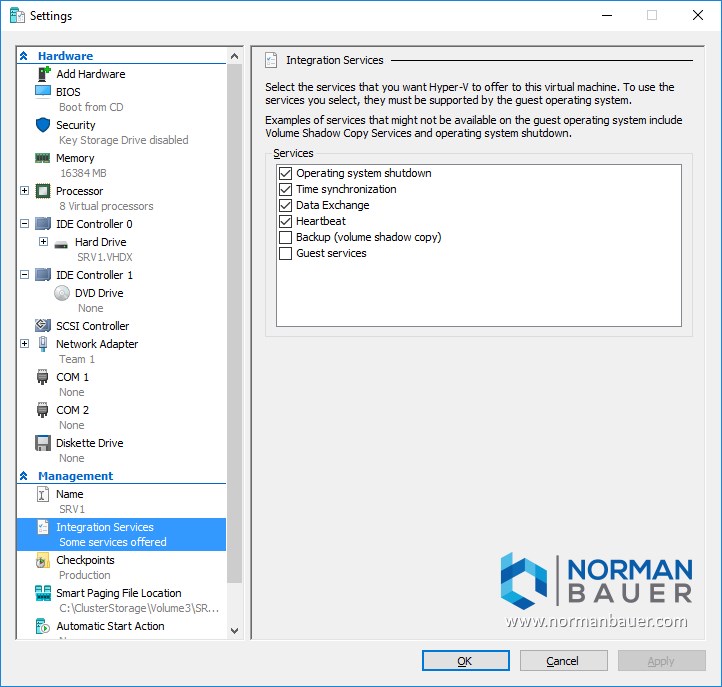The image size is (722, 687).
Task: Click scroll down arrow of settings tree
Action: pos(234,630)
